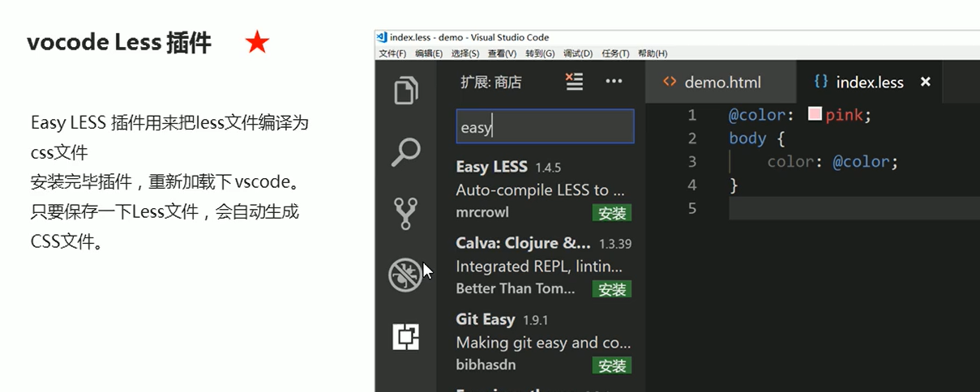Viewport: 980px width, 392px height.
Task: Open the 选择(S) menu
Action: pyautogui.click(x=465, y=53)
